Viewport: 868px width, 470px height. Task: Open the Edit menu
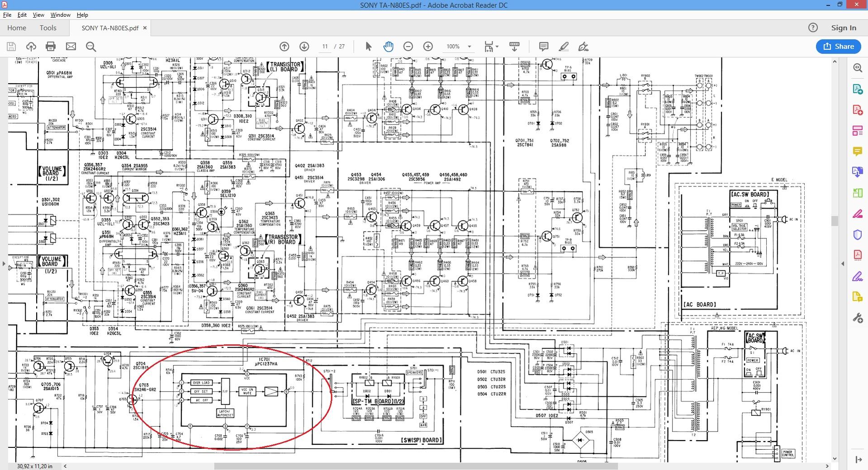22,15
